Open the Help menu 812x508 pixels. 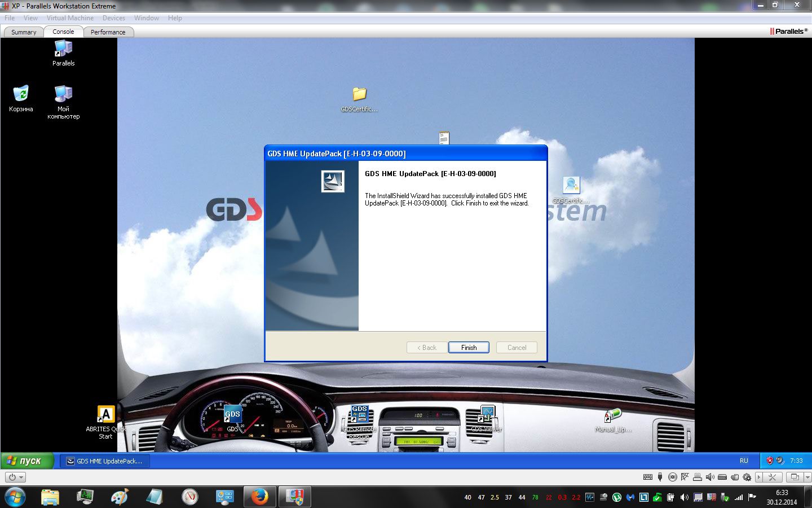175,18
